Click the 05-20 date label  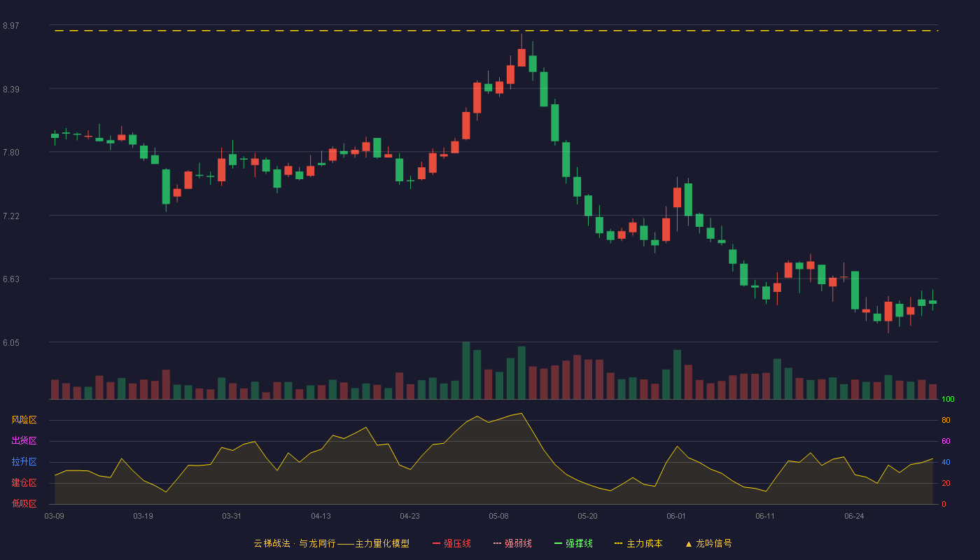[x=587, y=516]
